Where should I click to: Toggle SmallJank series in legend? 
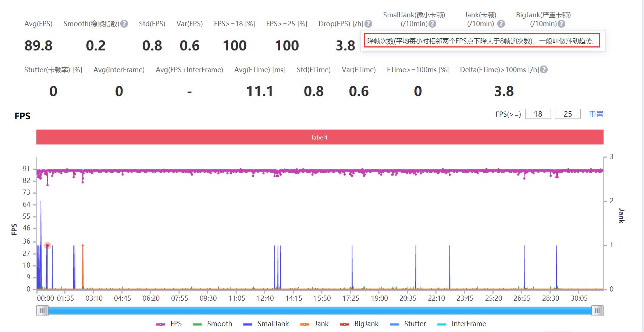click(266, 324)
